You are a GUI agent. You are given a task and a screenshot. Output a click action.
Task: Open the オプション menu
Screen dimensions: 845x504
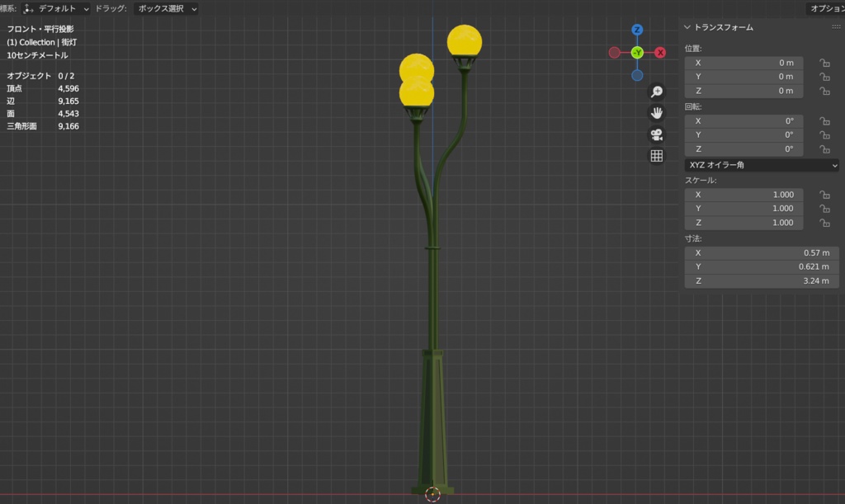pos(825,8)
